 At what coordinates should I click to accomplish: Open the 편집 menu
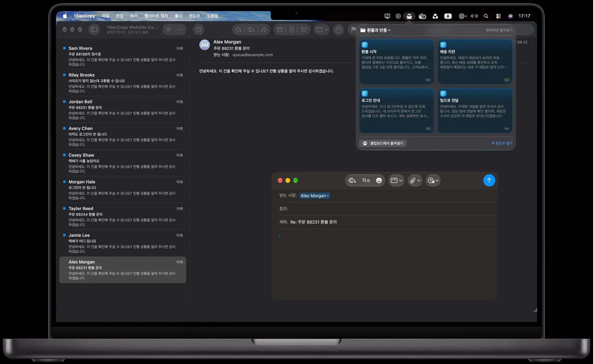pos(120,16)
